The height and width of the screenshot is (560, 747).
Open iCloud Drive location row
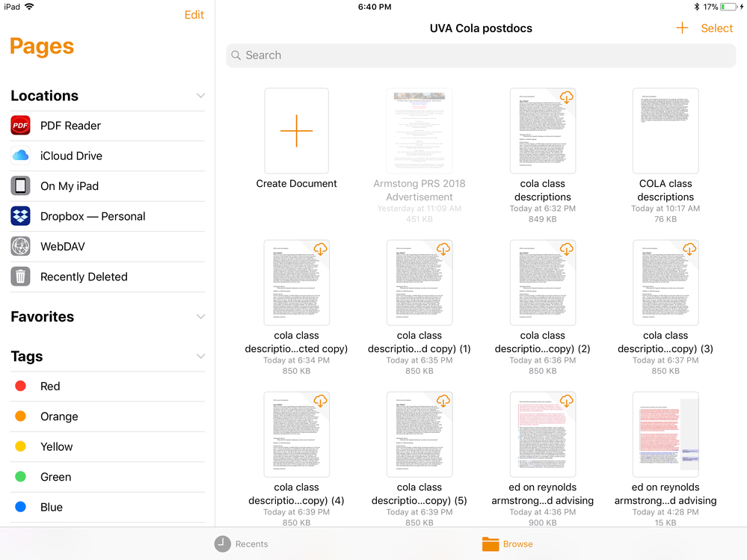pos(108,156)
